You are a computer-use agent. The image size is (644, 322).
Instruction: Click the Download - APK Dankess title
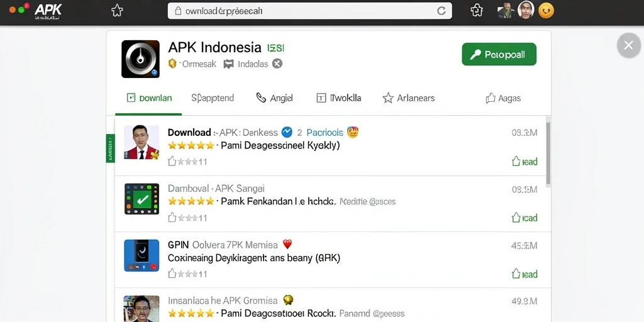point(223,133)
